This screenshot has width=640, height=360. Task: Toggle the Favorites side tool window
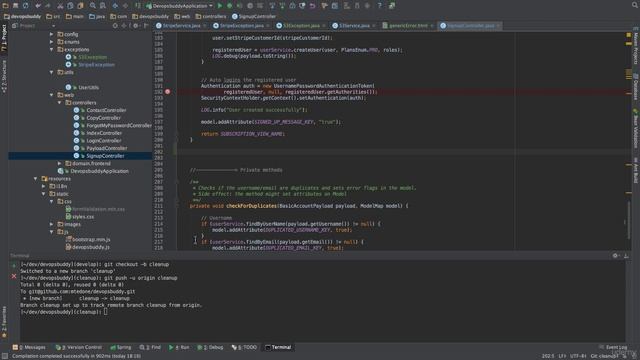click(x=4, y=322)
